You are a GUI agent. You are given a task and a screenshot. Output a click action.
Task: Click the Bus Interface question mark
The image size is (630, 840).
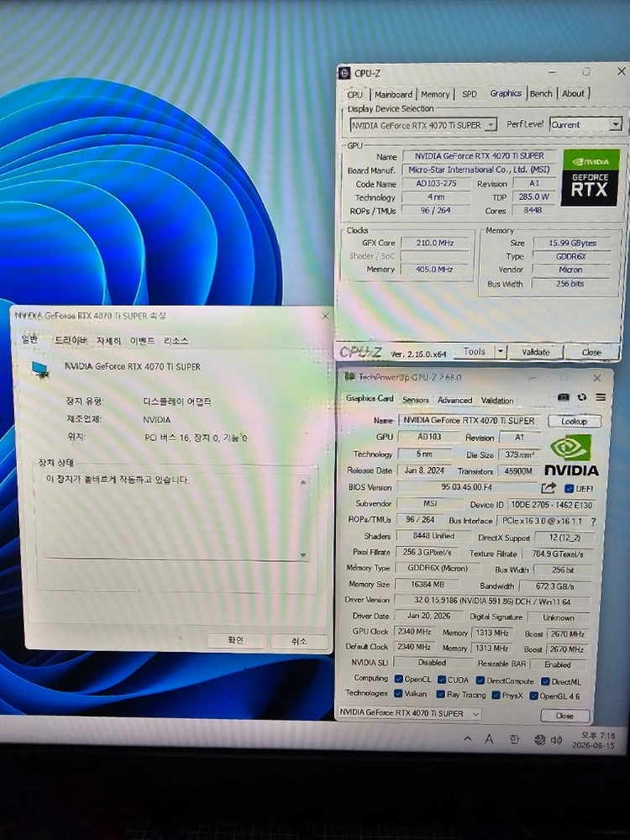[593, 521]
